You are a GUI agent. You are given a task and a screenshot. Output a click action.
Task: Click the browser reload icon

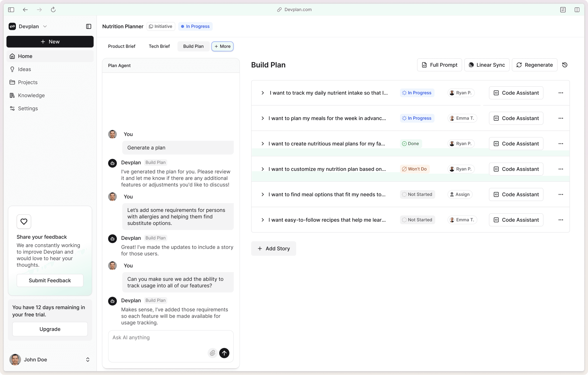(x=53, y=10)
